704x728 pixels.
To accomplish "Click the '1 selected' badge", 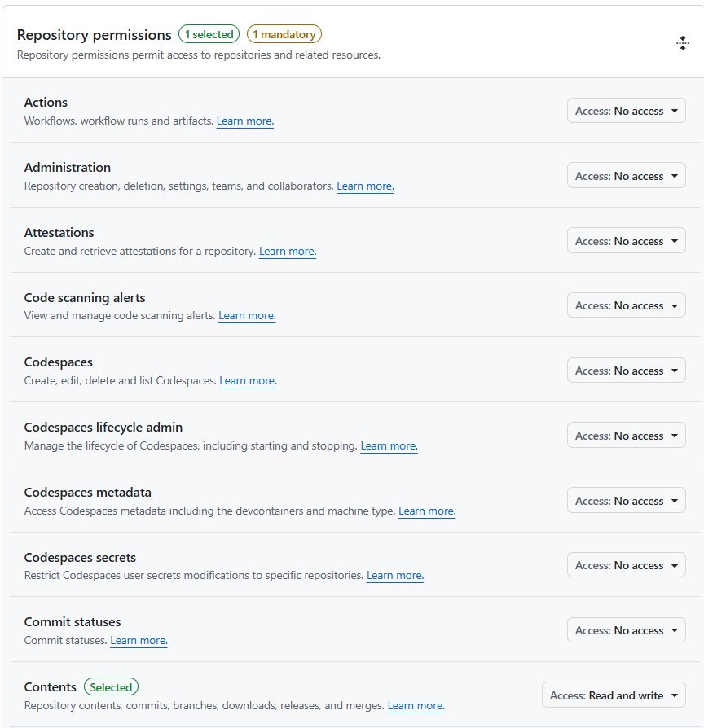I will (209, 34).
